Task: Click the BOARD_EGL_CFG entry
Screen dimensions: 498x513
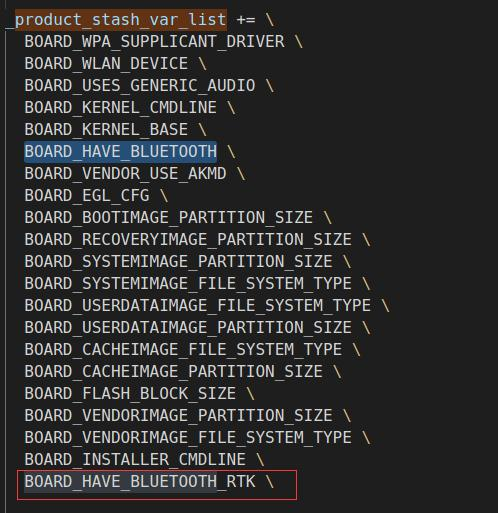Action: [x=87, y=196]
